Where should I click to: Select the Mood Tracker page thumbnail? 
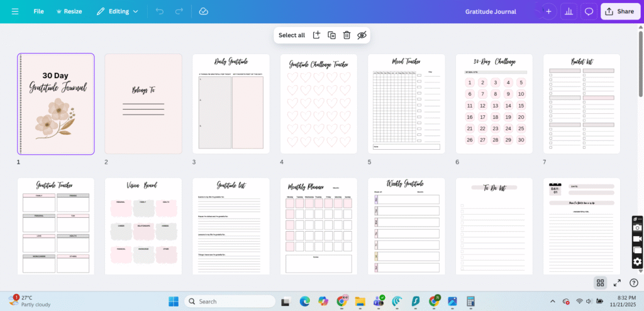(x=406, y=103)
